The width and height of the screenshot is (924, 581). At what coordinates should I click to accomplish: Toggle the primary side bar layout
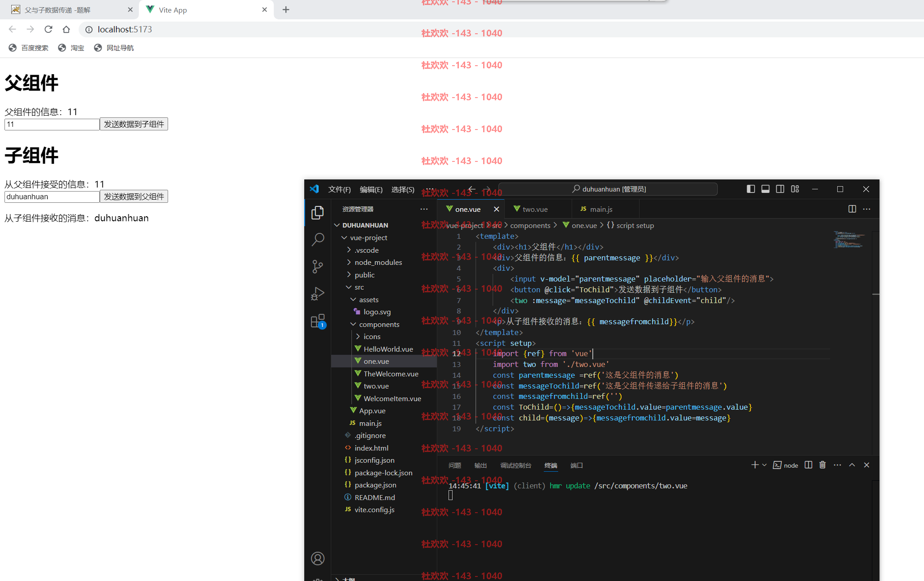tap(751, 189)
